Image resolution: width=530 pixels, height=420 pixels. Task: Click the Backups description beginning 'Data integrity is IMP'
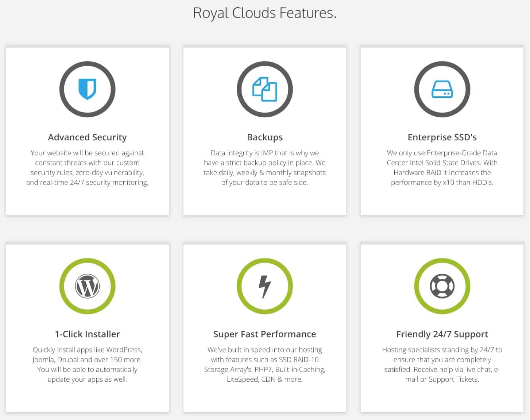coord(265,168)
